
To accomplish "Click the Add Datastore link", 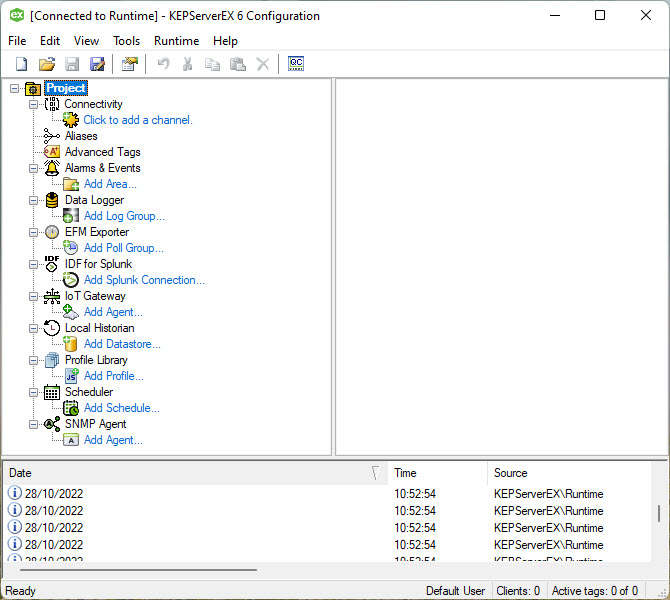I will coord(122,344).
